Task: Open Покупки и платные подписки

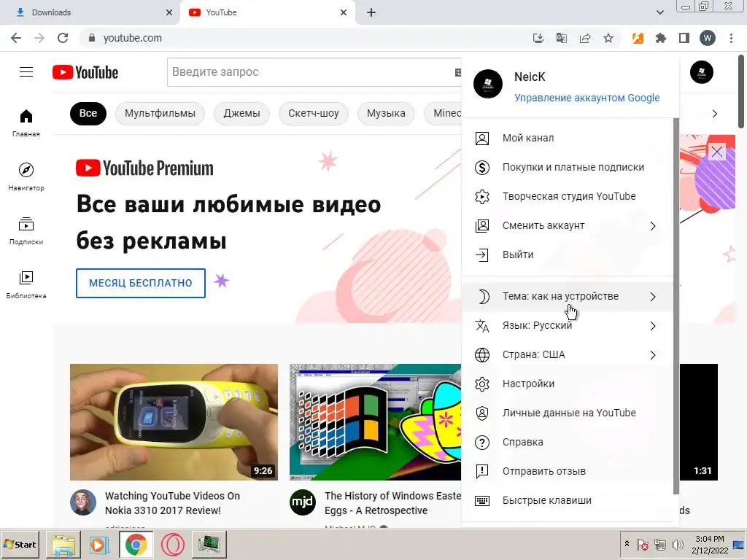Action: click(x=567, y=167)
